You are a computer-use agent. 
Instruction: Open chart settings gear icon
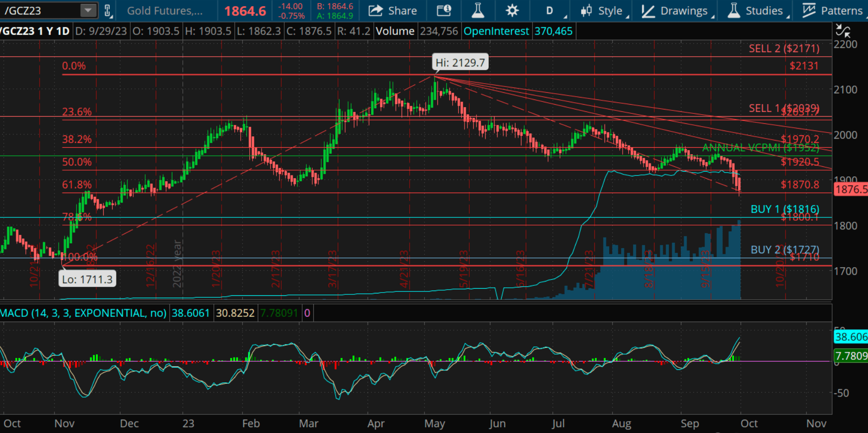pos(512,11)
